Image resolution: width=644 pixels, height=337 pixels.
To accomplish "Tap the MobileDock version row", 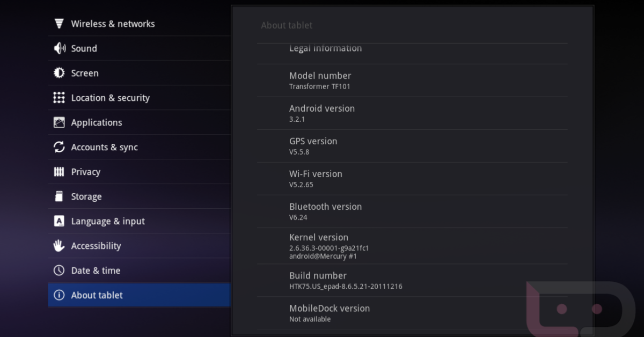I will [412, 313].
